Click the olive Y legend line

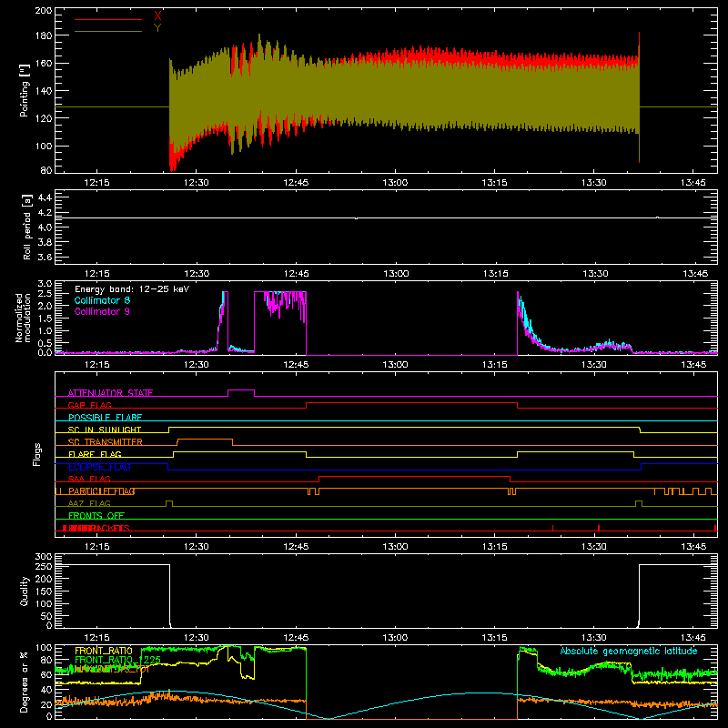click(107, 32)
